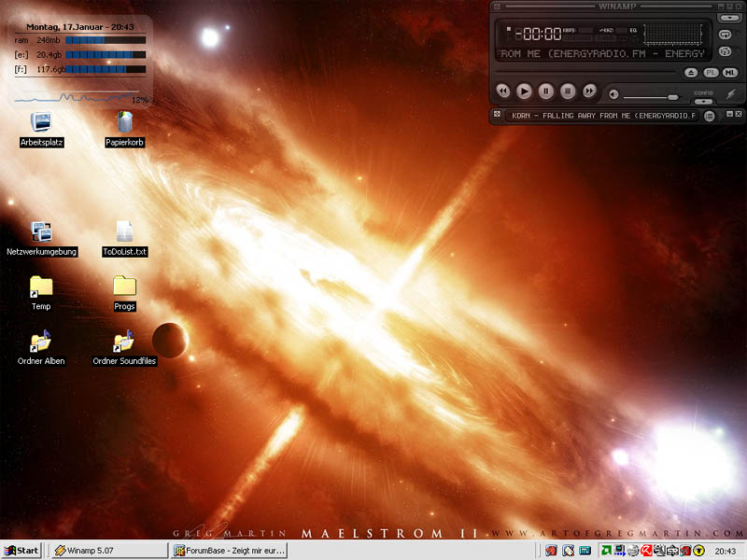This screenshot has width=747, height=560.
Task: Click the monitor with blue arrow tray icon
Action: click(x=619, y=551)
